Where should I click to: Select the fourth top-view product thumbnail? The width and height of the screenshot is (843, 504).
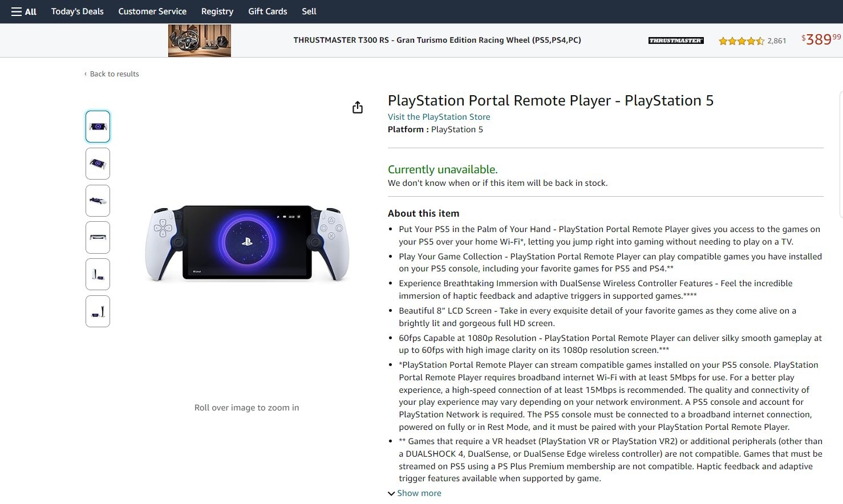click(x=98, y=238)
